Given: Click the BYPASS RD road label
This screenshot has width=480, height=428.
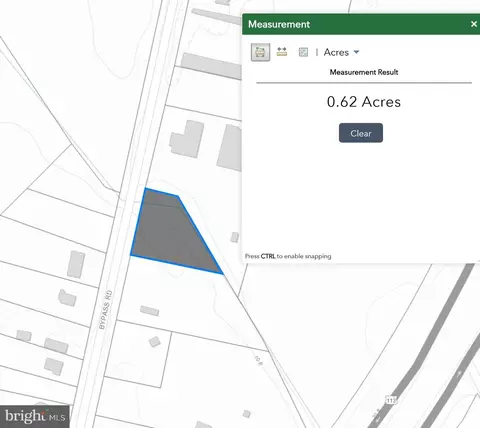Looking at the screenshot, I should click(x=106, y=310).
